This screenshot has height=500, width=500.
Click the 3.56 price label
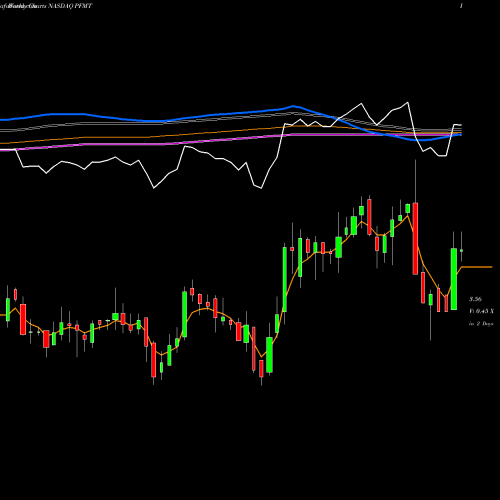475,299
